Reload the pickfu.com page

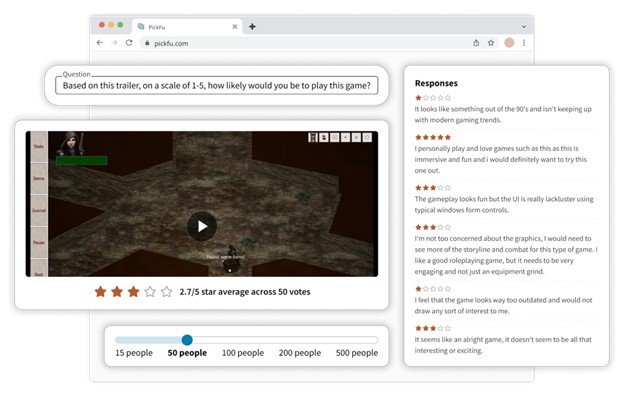click(129, 43)
